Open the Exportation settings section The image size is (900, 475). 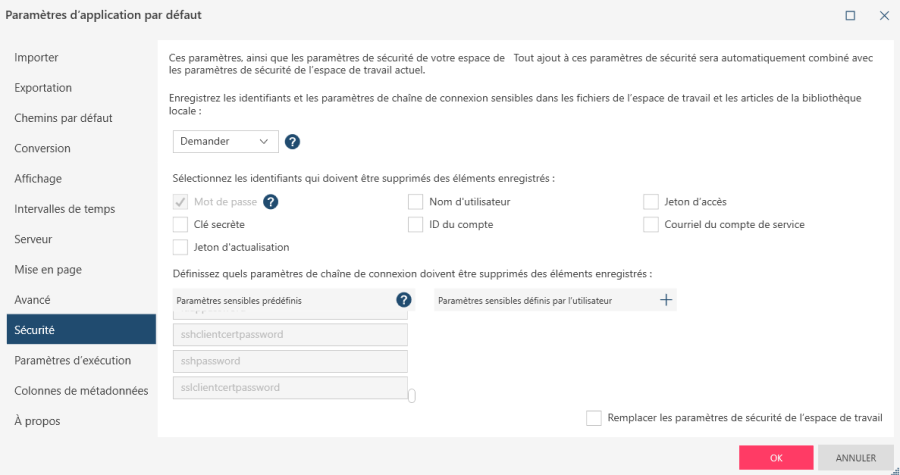[43, 88]
